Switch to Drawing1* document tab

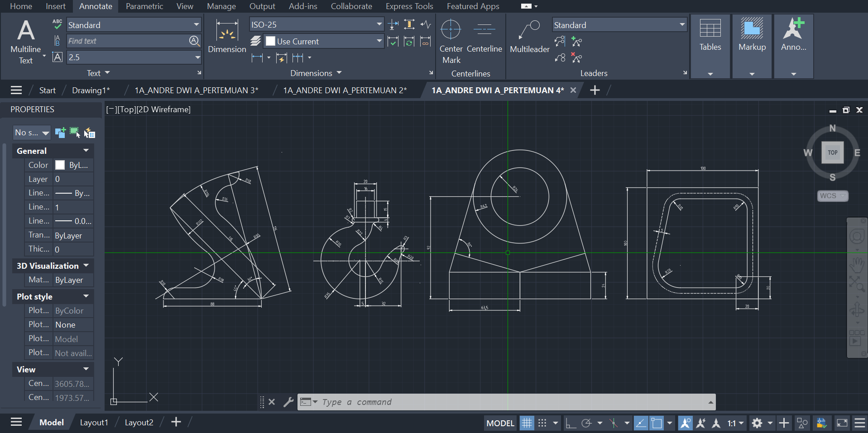(x=91, y=90)
